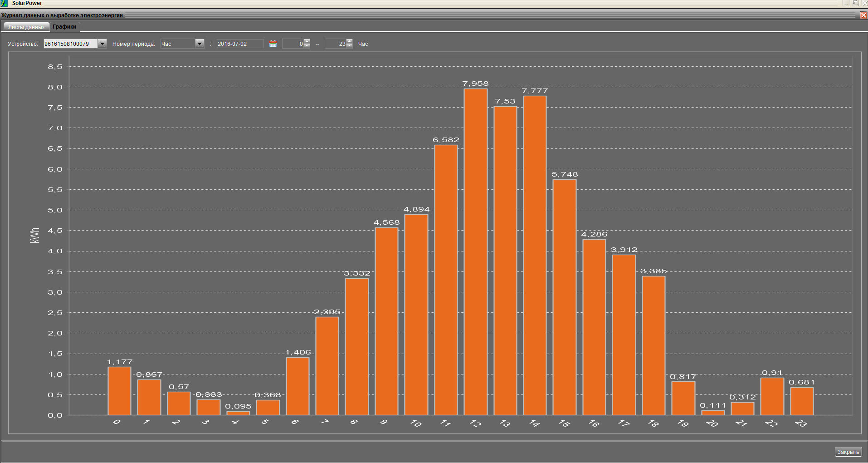868x463 pixels.
Task: Restore down the SolarPower window
Action: (x=855, y=3)
